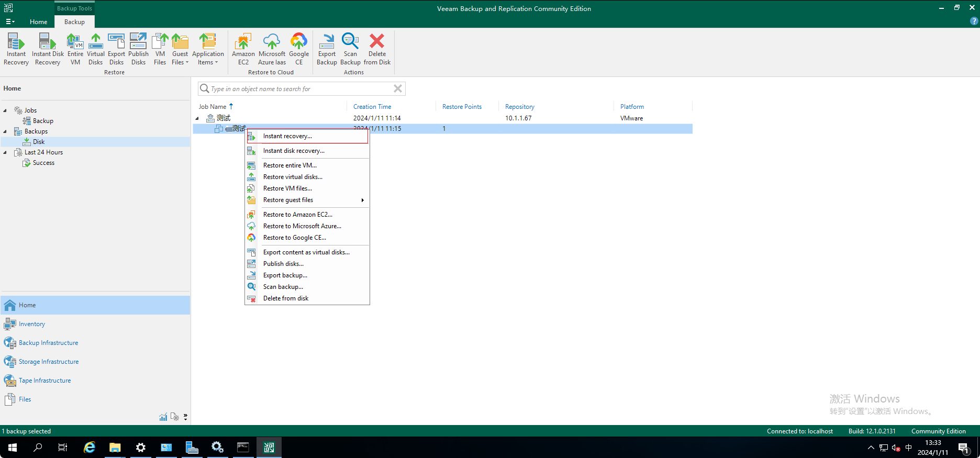Collapse the Jobs tree node
This screenshot has width=980, height=458.
tap(5, 110)
